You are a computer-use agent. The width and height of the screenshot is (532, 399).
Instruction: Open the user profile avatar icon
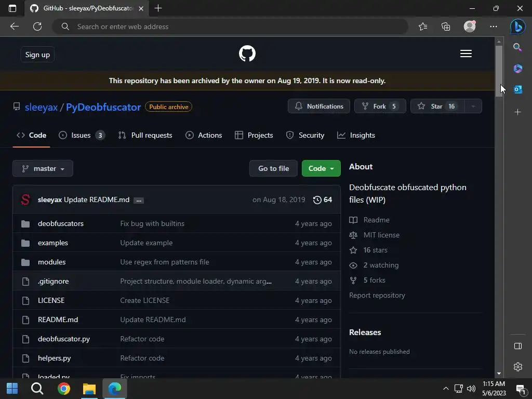tap(470, 26)
